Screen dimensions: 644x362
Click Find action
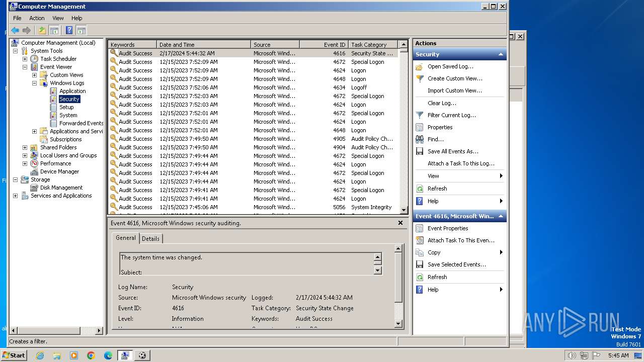pos(436,139)
